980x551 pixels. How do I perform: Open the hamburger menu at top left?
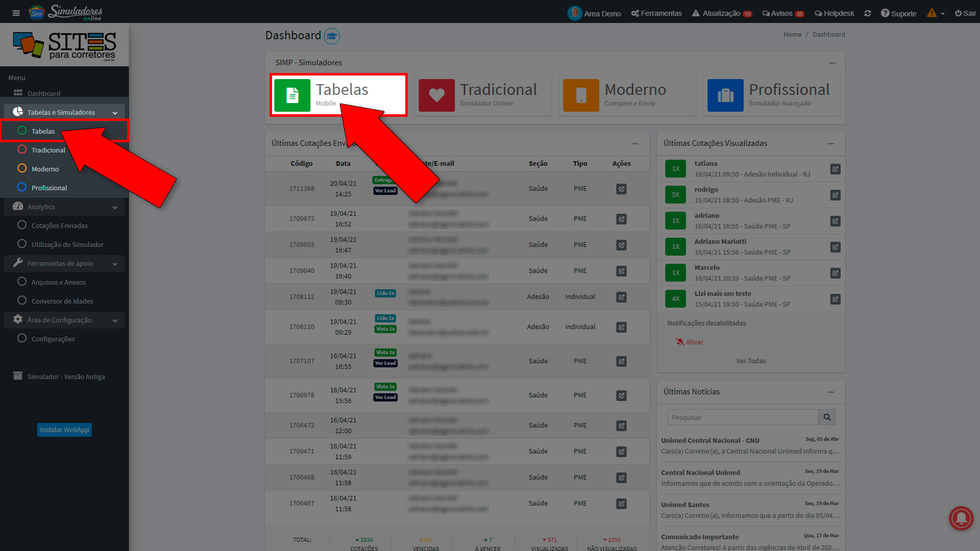pos(16,13)
